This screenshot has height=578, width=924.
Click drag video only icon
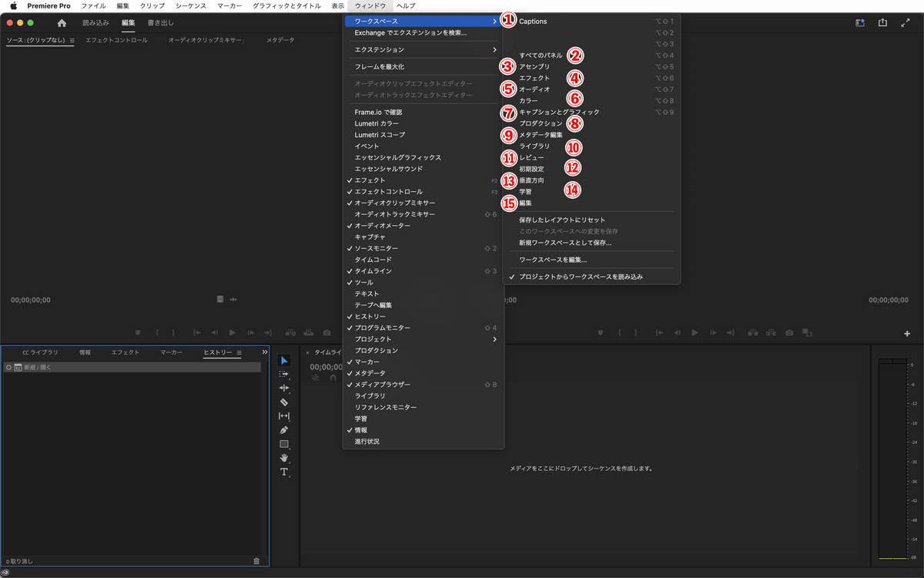[x=220, y=299]
